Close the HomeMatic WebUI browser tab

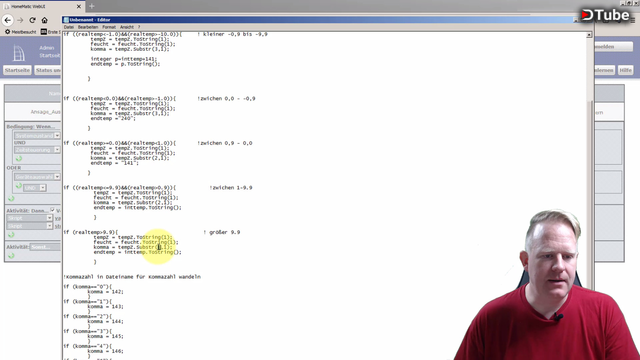[x=79, y=7]
